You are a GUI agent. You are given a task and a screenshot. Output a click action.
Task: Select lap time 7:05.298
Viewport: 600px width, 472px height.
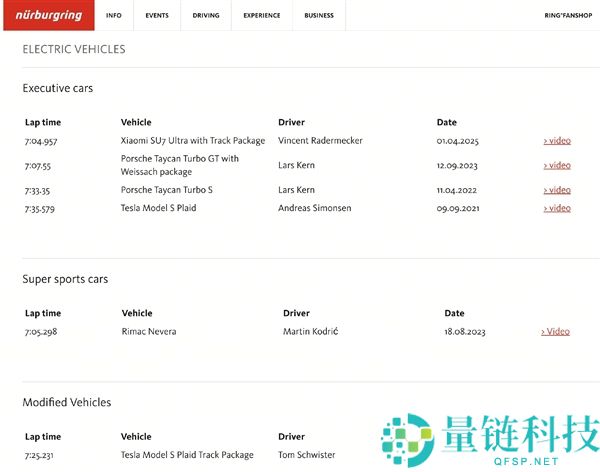(x=41, y=332)
